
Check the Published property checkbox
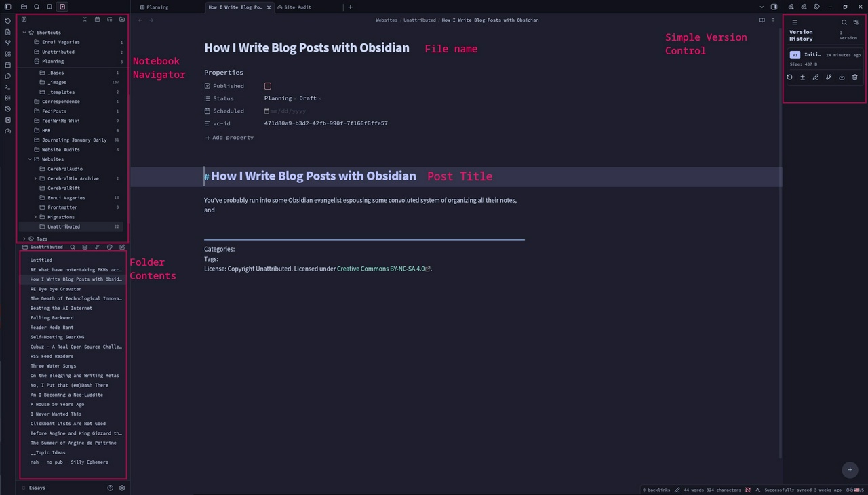[x=268, y=86]
